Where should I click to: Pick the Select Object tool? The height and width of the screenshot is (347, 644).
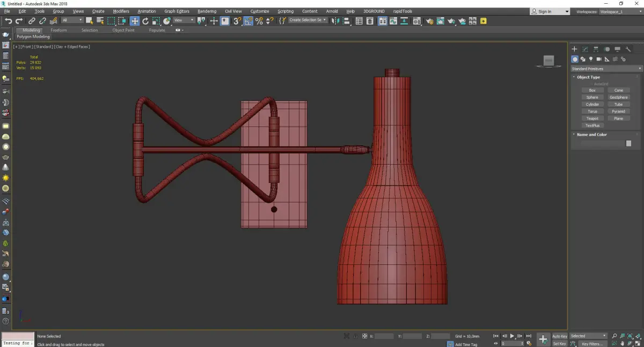[90, 21]
